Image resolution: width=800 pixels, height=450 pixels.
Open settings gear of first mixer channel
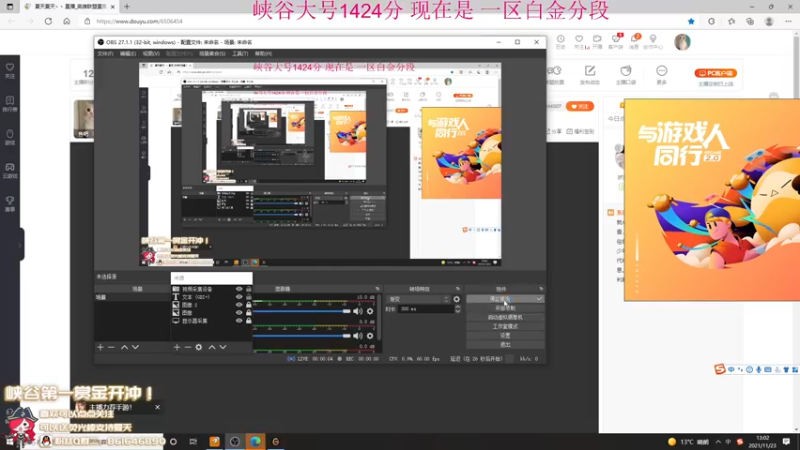pyautogui.click(x=370, y=311)
